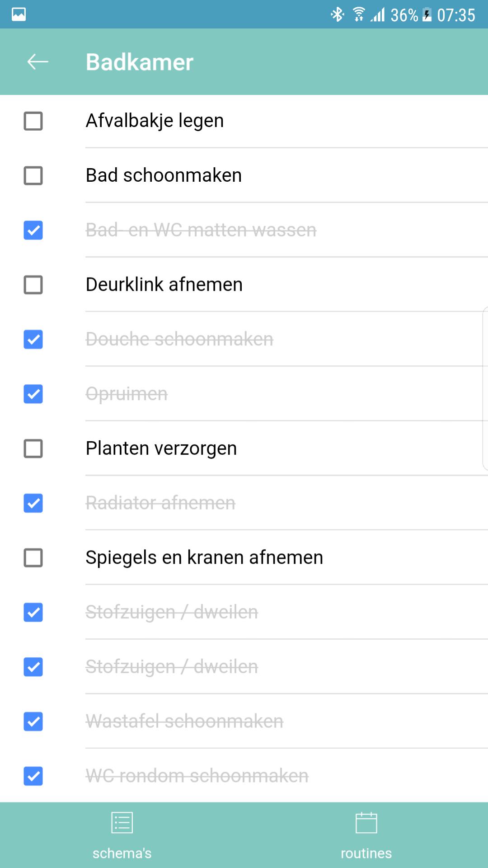Tap the Wastafel schoonmaken task text
Screen dimensions: 488x868
[184, 722]
